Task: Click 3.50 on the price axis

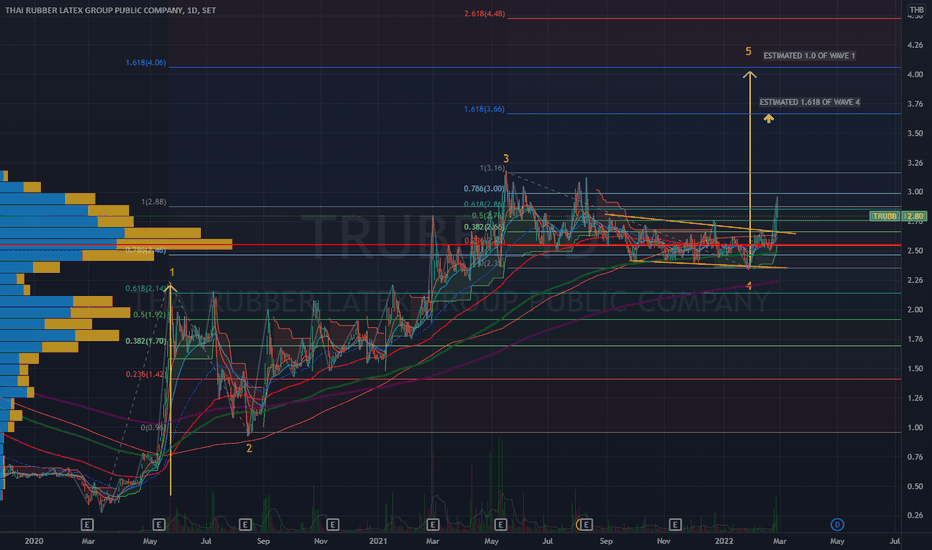Action: 915,133
